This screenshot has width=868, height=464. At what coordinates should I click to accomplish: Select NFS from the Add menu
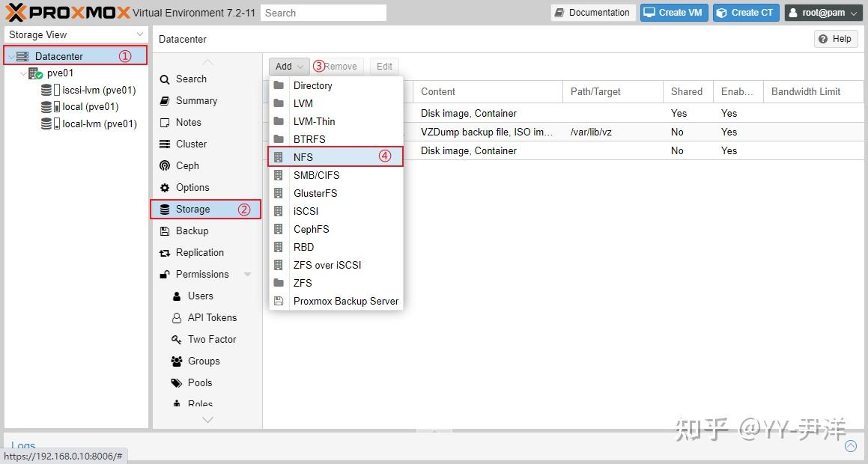click(x=303, y=157)
